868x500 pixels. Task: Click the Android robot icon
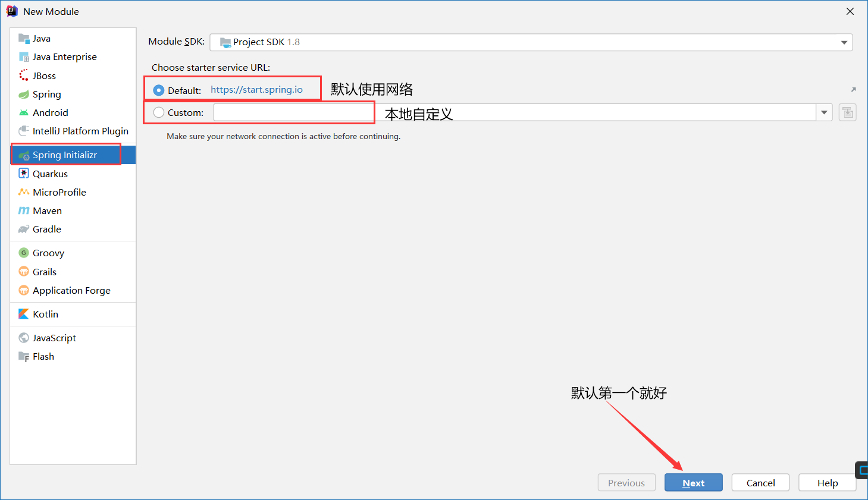coord(24,113)
